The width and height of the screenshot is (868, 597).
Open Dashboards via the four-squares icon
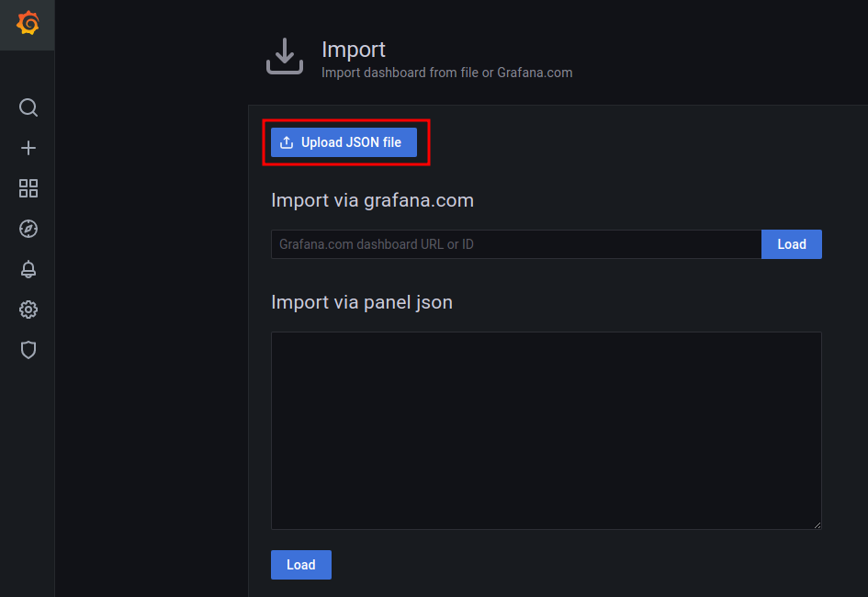(x=28, y=188)
